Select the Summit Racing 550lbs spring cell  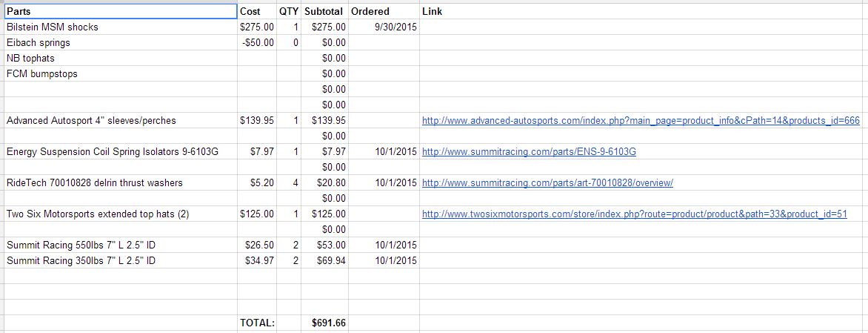click(120, 245)
